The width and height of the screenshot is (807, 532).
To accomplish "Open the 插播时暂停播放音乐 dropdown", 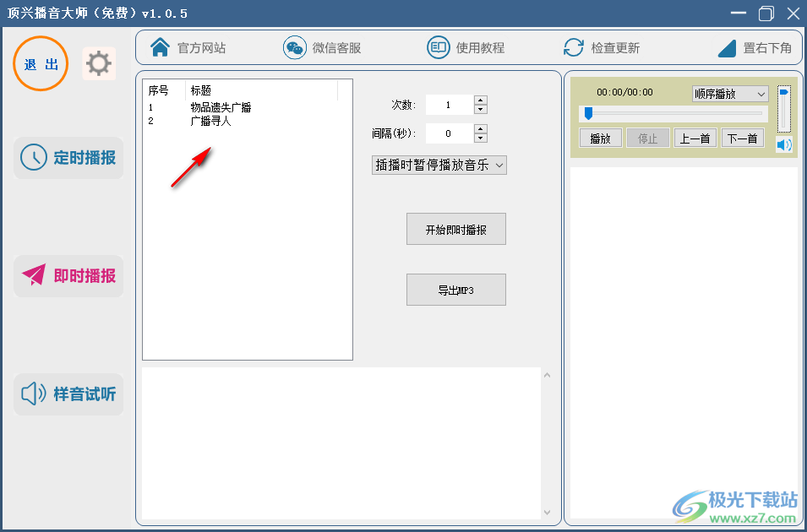I will click(x=439, y=165).
